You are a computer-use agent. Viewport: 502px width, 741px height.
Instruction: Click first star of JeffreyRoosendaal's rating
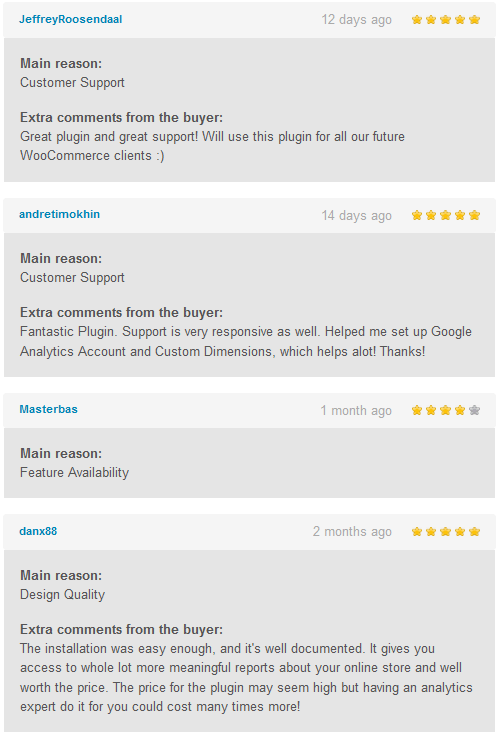coord(416,19)
